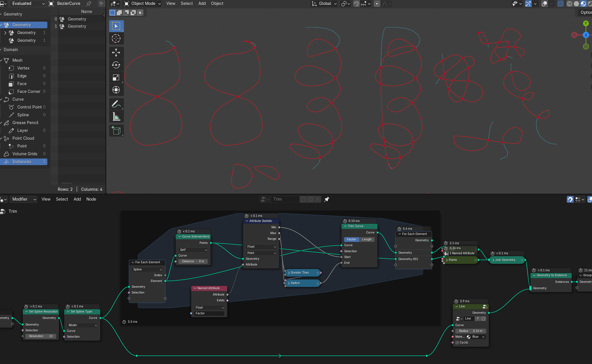The image size is (592, 364).
Task: Click the Line group node icon
Action: coord(485,307)
